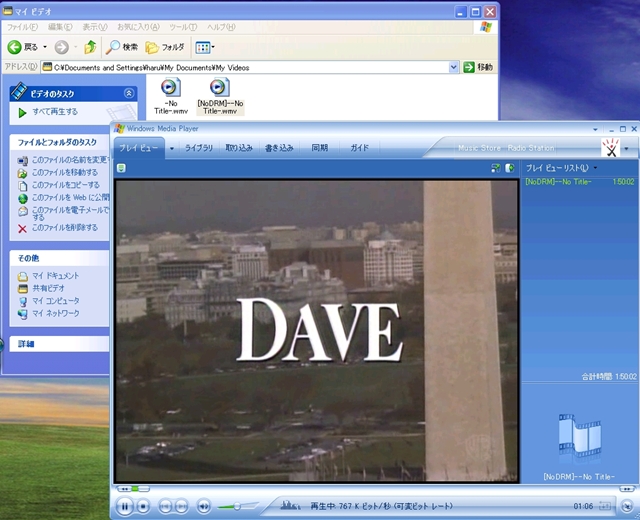Open 共有ビデオ shared videos link
Image resolution: width=640 pixels, height=520 pixels.
point(48,288)
